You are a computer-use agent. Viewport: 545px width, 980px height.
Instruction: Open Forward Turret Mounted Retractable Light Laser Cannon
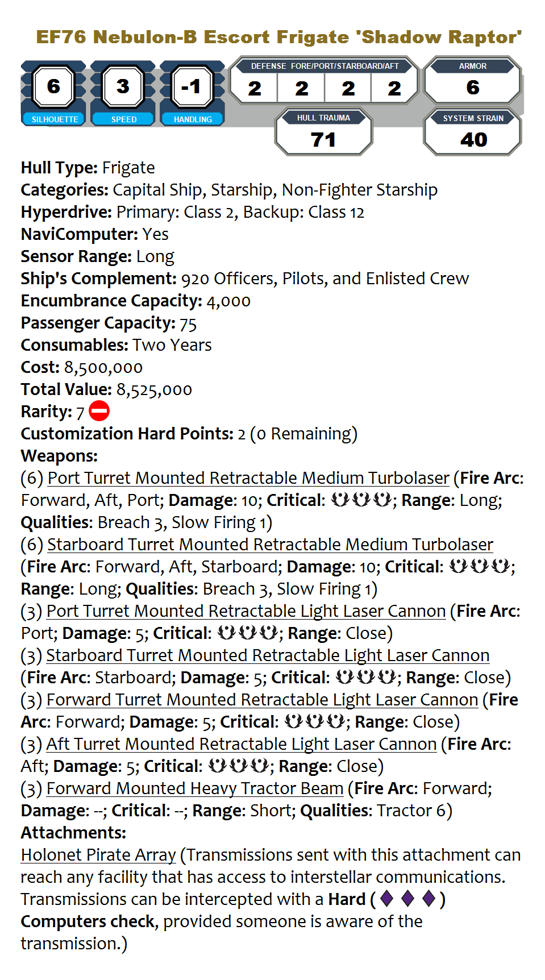(x=262, y=700)
